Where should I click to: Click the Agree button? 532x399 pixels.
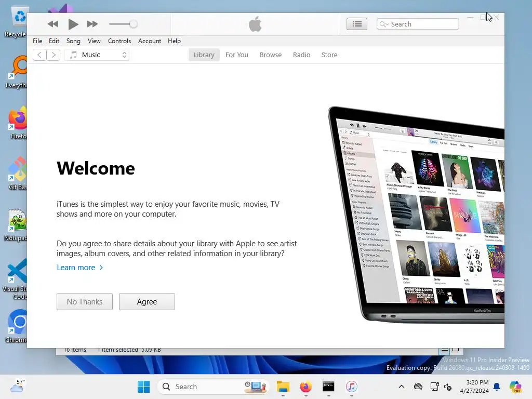tap(147, 302)
